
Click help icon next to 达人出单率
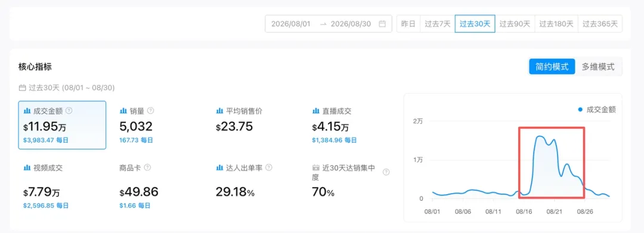coord(268,168)
